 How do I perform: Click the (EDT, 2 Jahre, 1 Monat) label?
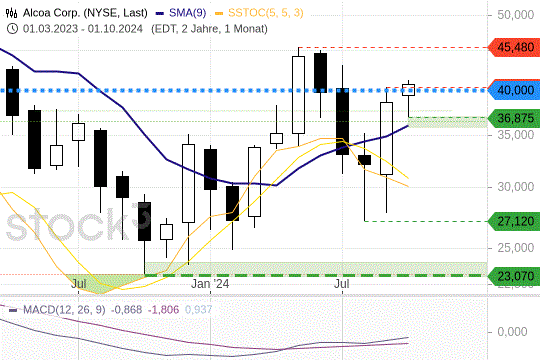pyautogui.click(x=209, y=29)
